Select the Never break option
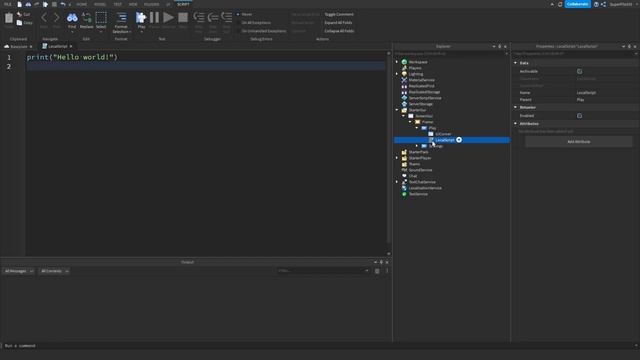The height and width of the screenshot is (360, 640). click(x=244, y=14)
